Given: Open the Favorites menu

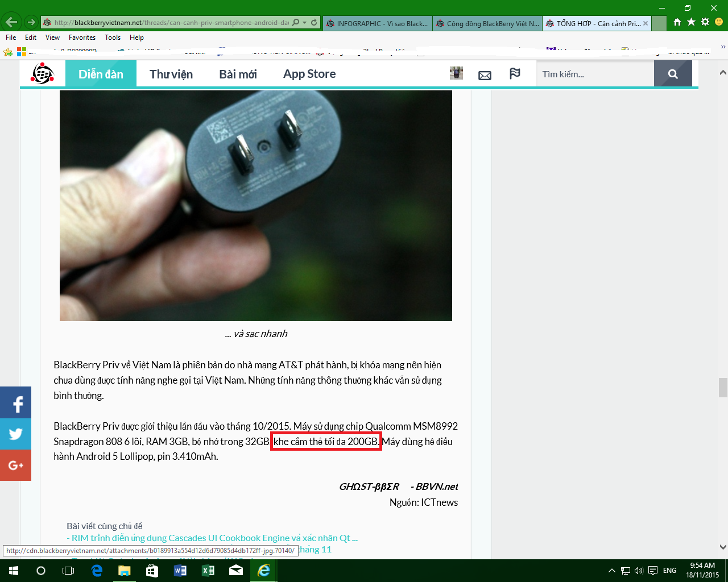Looking at the screenshot, I should tap(82, 38).
